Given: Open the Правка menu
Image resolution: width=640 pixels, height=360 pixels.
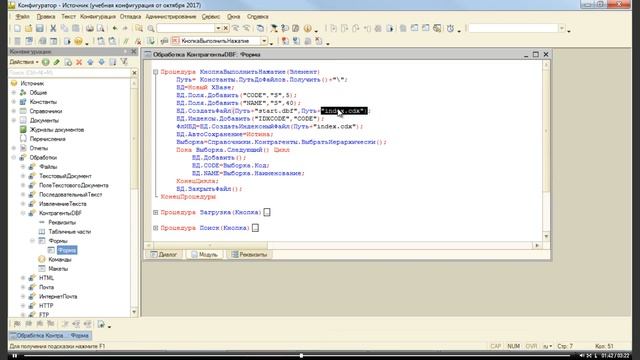Looking at the screenshot, I should [x=46, y=17].
